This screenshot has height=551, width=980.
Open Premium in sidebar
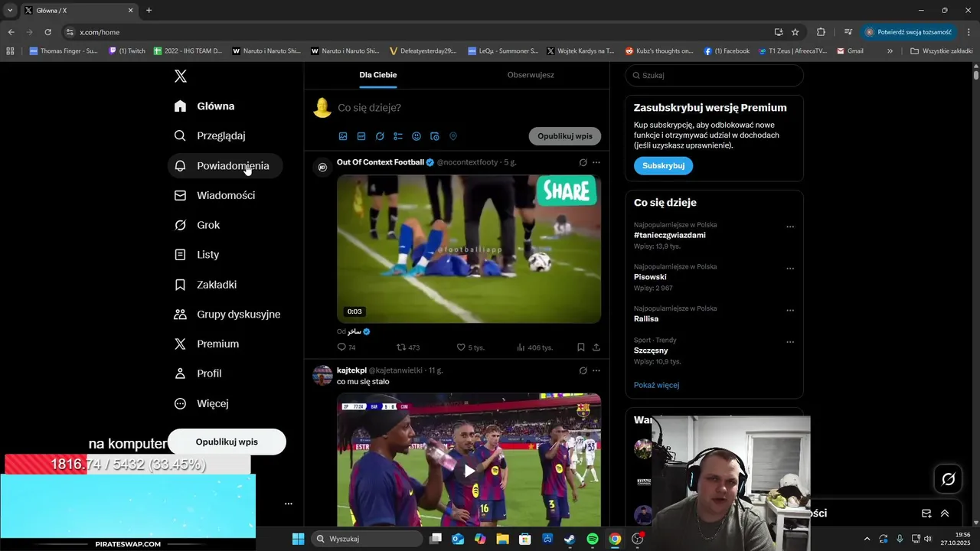coord(207,344)
